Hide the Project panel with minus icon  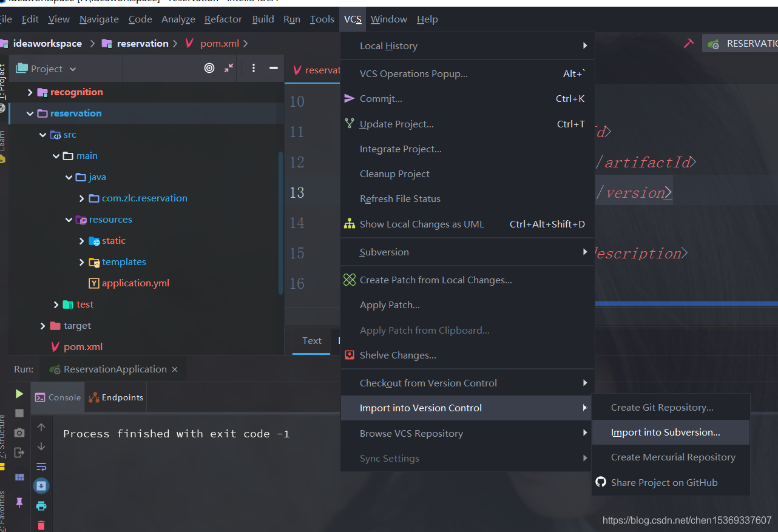pyautogui.click(x=273, y=69)
